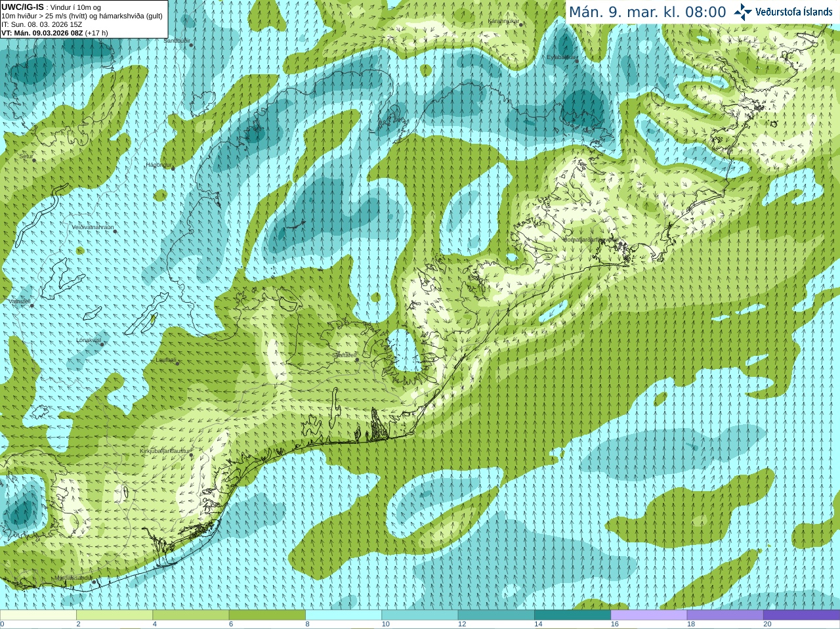Click the UWC/IG-IS model title
Viewport: 840px width, 629px height.
point(22,7)
